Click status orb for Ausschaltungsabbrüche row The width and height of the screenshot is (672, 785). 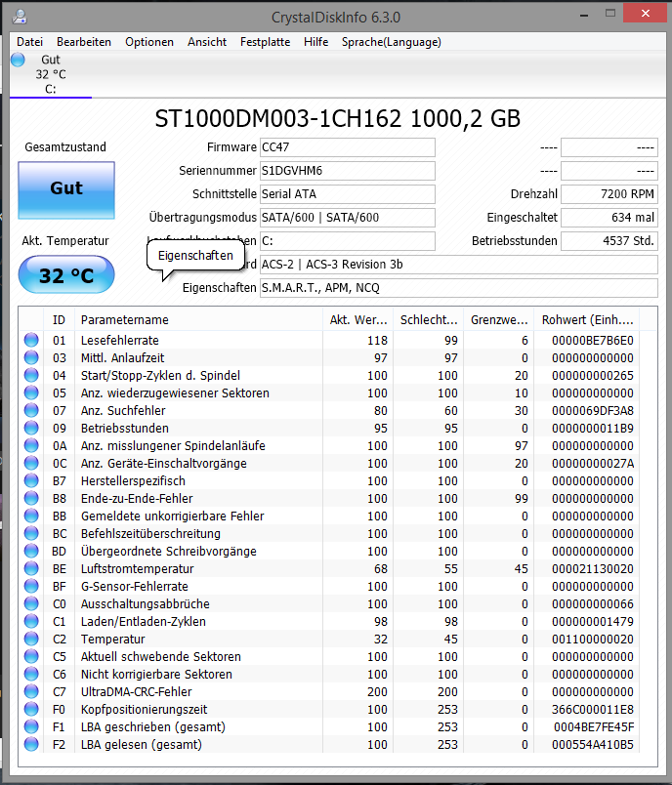tap(31, 603)
